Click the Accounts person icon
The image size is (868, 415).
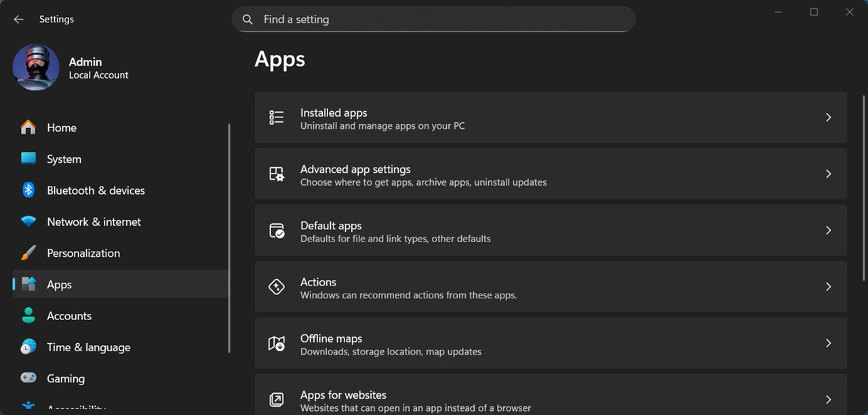click(x=28, y=315)
